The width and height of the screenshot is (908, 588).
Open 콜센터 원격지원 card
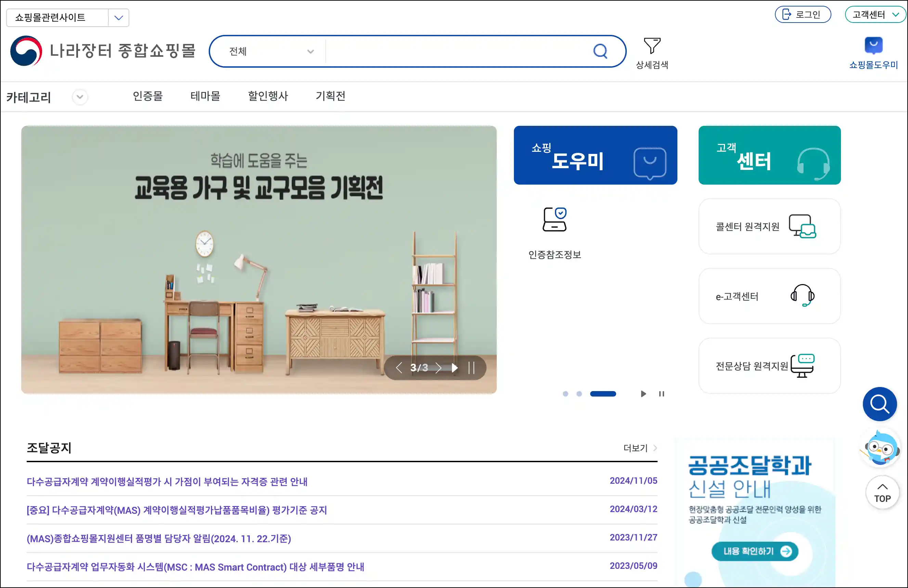(x=769, y=226)
